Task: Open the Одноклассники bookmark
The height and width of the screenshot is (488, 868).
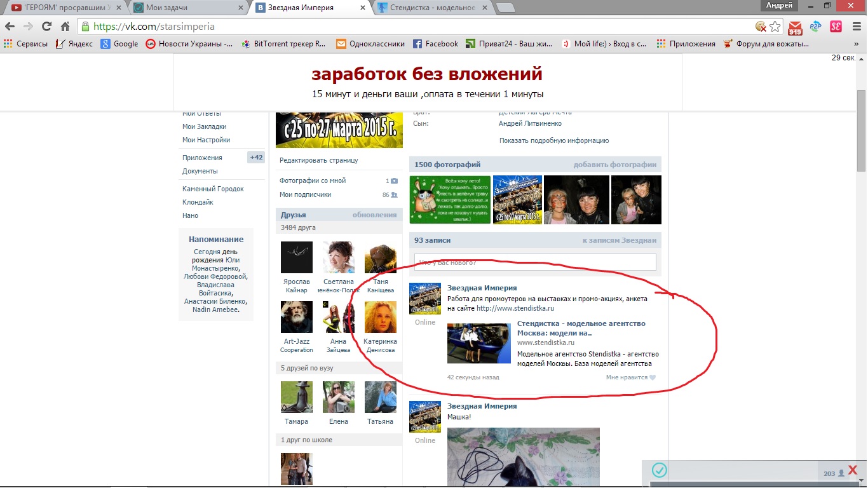Action: tap(370, 44)
